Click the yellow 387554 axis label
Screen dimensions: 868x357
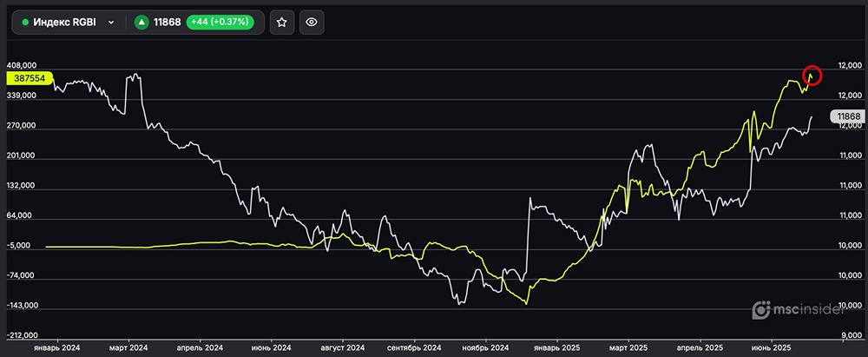point(30,78)
